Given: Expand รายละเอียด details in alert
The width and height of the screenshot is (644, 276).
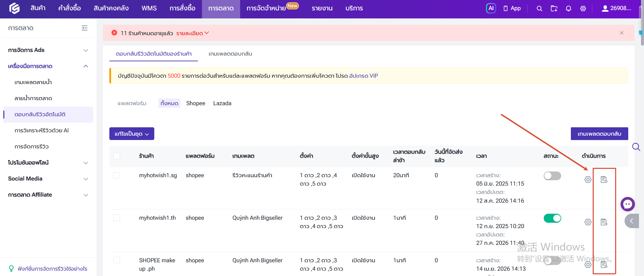Looking at the screenshot, I should pos(193,33).
